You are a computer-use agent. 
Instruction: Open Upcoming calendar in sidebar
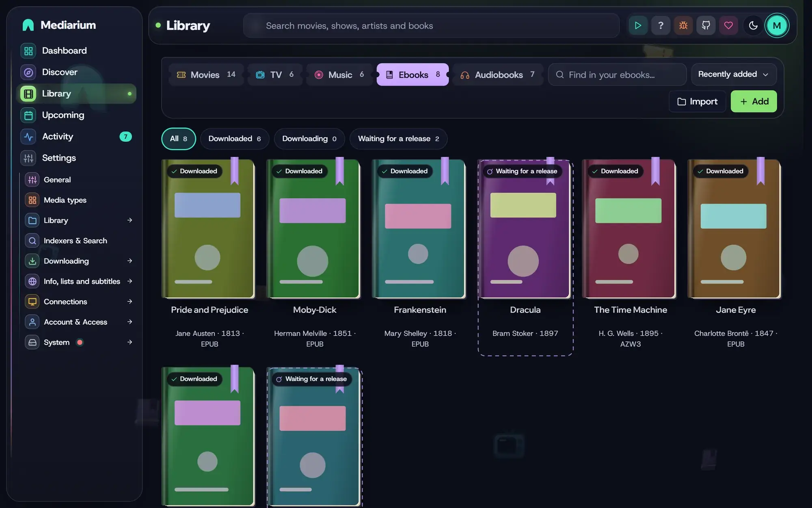tap(76, 115)
